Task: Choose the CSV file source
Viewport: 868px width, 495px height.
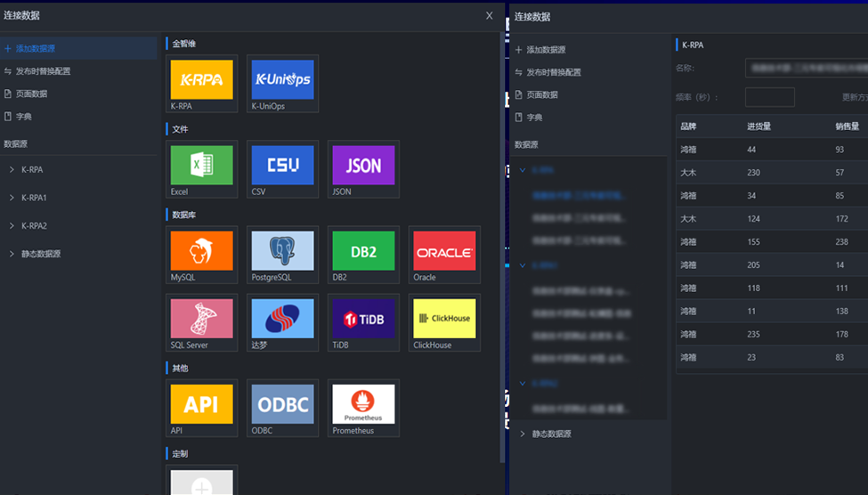Action: pyautogui.click(x=282, y=169)
